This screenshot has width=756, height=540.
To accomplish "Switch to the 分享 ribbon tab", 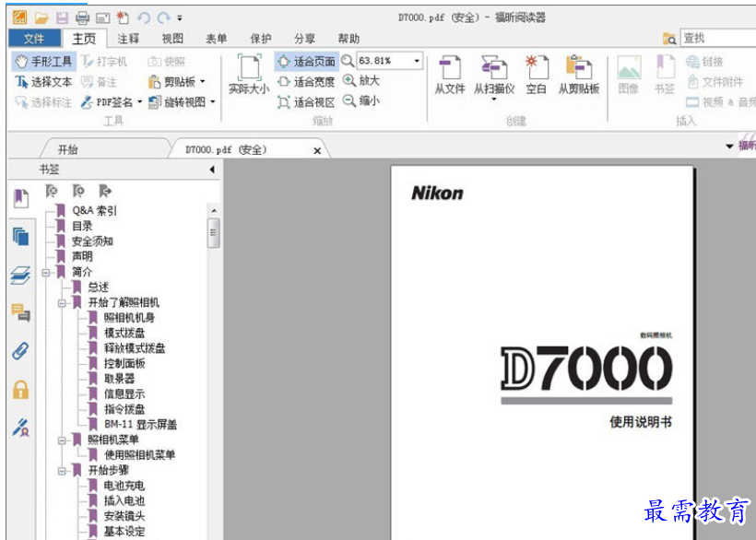I will (x=304, y=39).
